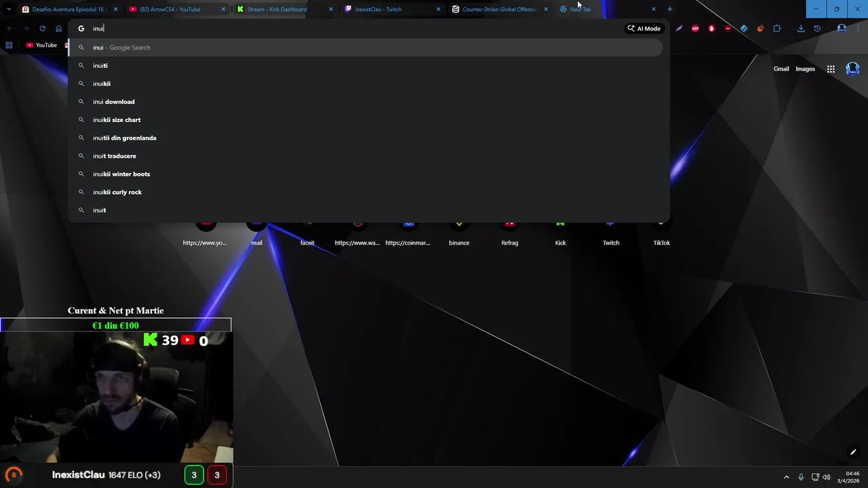Open the YouTube bookmark
The image size is (868, 488).
(41, 45)
